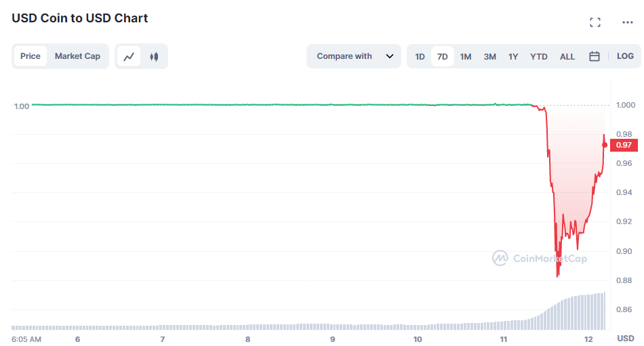The width and height of the screenshot is (644, 346).
Task: Click the 1.000 right axis value
Action: point(626,105)
